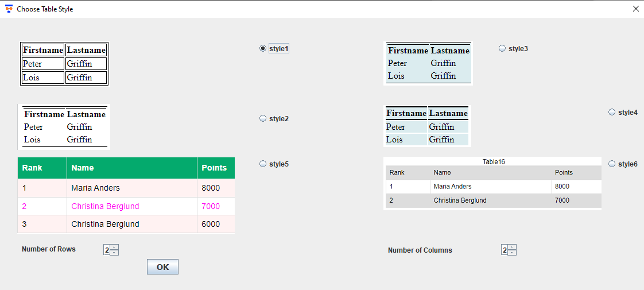Screen dimensions: 644x290
Task: Click the style3 light-blue table preview
Action: [428, 63]
